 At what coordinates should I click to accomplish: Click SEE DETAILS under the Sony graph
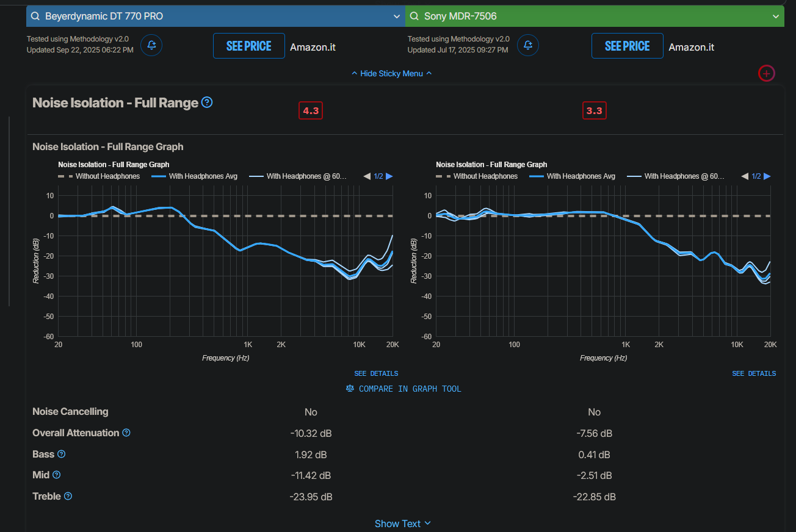click(x=754, y=373)
